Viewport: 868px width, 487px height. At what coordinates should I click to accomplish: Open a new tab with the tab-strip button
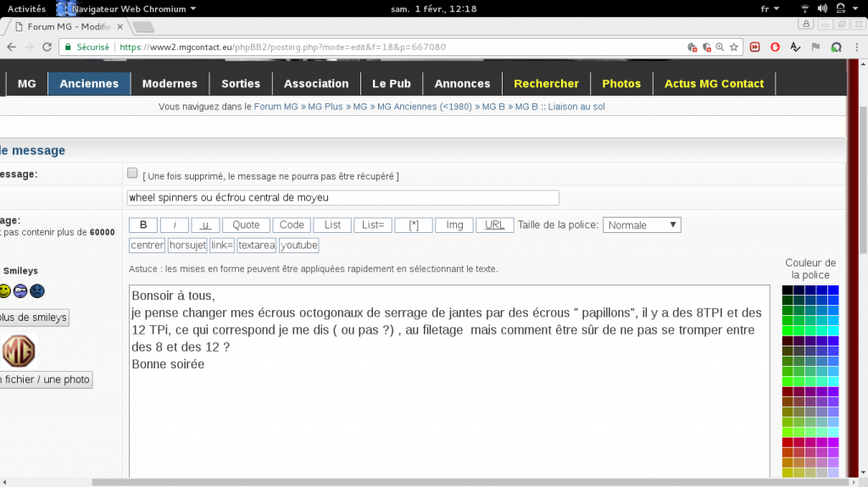pos(144,26)
